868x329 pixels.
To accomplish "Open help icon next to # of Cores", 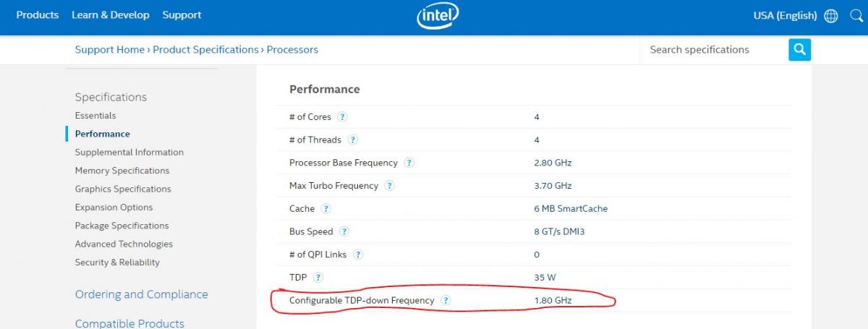I will tap(342, 116).
